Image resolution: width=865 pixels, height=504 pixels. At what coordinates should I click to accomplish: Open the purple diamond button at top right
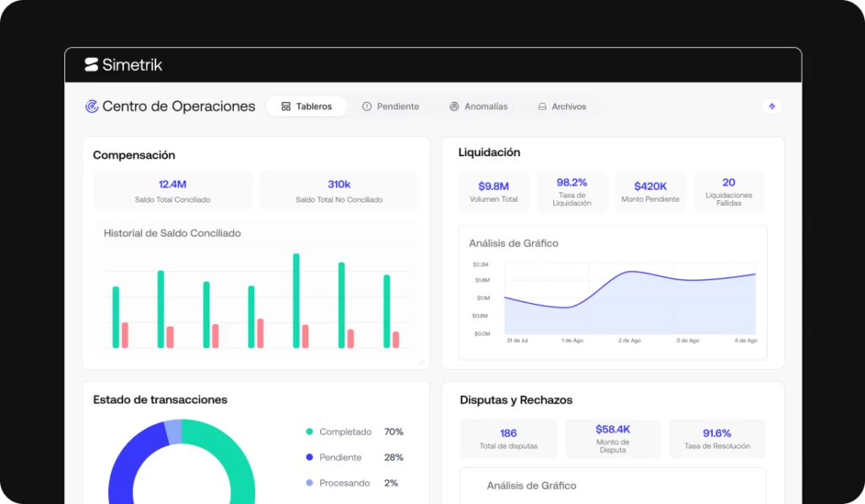coord(772,106)
